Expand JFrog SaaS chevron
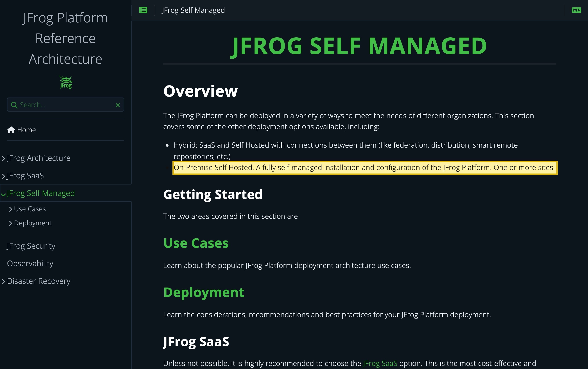The height and width of the screenshot is (369, 588). pos(4,176)
